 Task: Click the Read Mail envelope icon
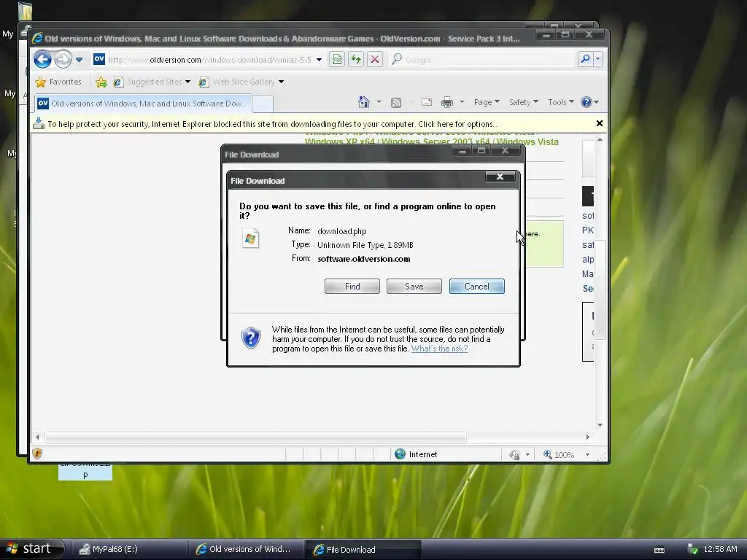[427, 102]
